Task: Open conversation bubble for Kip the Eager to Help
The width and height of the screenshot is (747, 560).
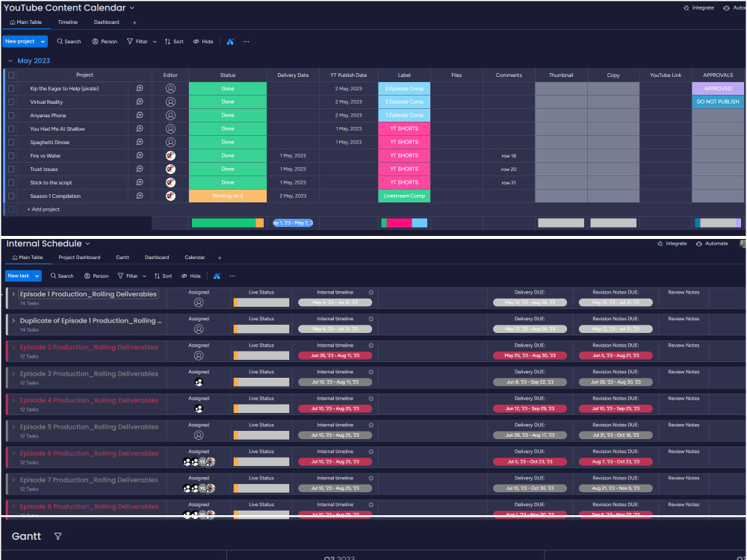Action: click(x=140, y=88)
